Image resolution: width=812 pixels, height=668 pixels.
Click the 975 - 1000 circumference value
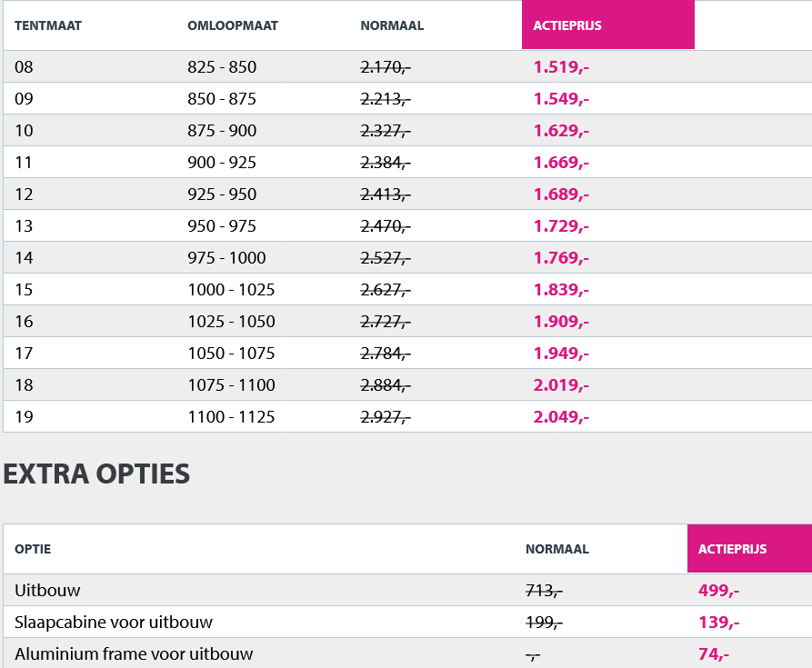[226, 258]
